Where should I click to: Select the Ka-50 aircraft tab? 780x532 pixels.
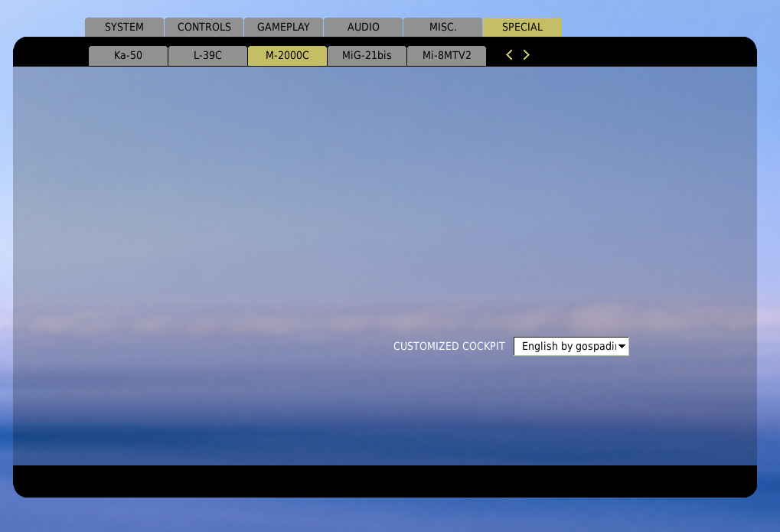tap(128, 56)
